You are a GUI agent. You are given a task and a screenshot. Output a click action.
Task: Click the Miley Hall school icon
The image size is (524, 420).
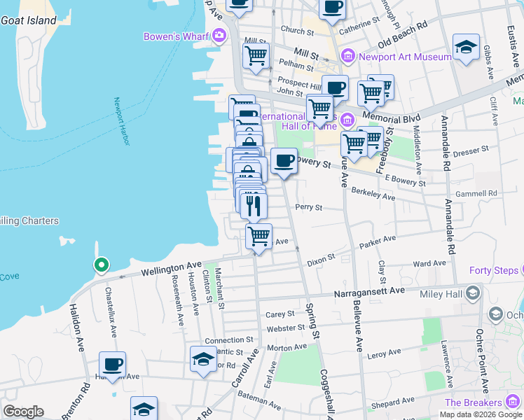pos(473,293)
